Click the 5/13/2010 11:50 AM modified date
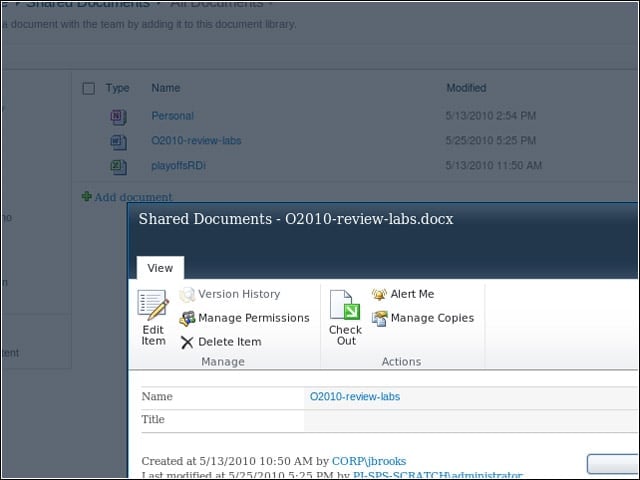640x480 pixels. (x=493, y=165)
